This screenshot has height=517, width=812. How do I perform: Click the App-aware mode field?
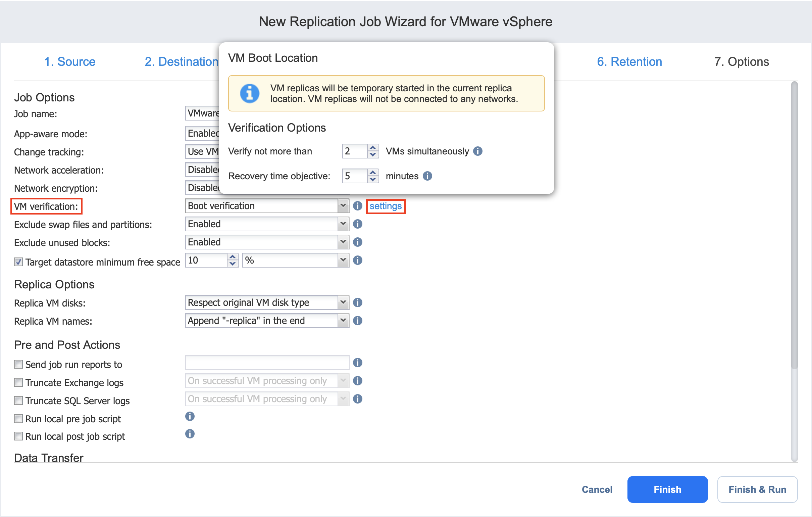pos(202,134)
